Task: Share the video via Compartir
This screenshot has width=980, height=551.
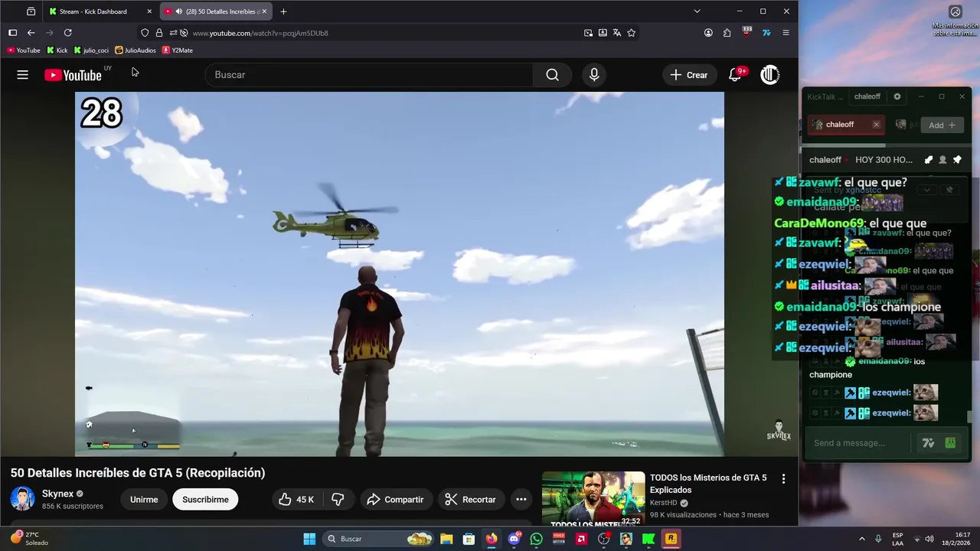Action: click(x=396, y=500)
